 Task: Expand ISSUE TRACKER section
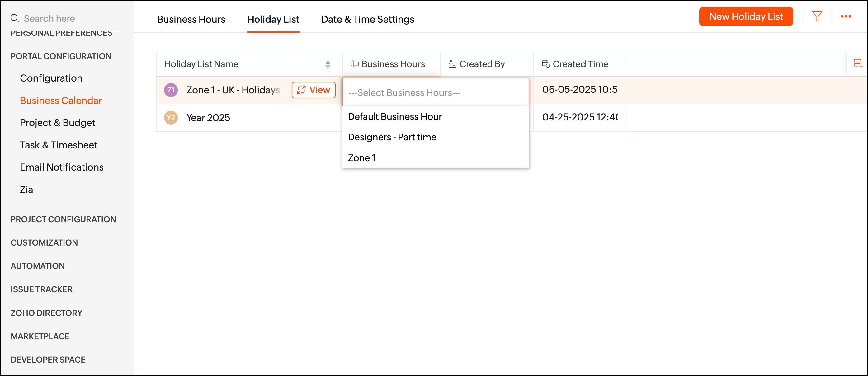point(42,289)
